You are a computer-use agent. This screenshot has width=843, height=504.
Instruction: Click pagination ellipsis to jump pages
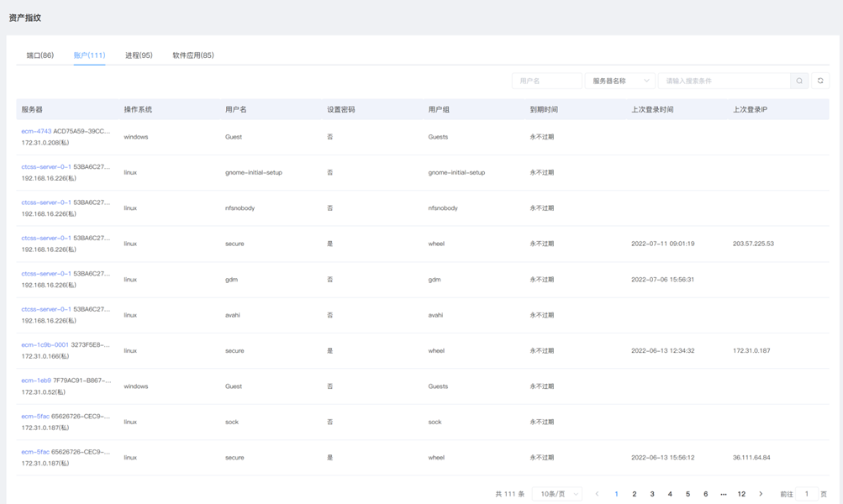(723, 494)
